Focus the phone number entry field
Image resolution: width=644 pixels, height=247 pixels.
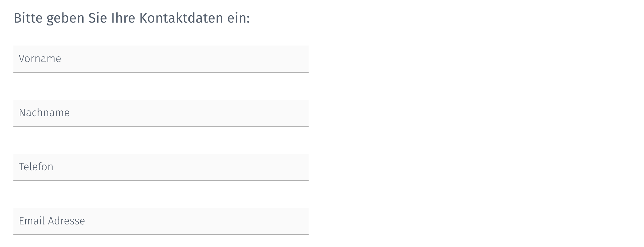coord(161,167)
